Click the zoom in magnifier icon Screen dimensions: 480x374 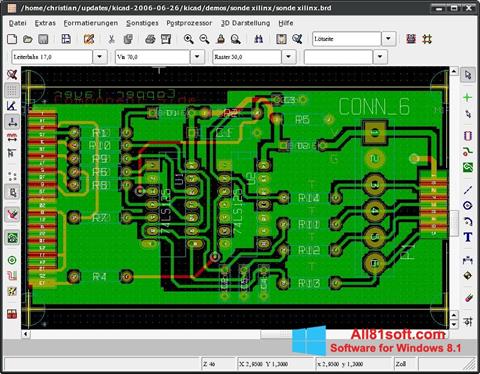[x=188, y=39]
